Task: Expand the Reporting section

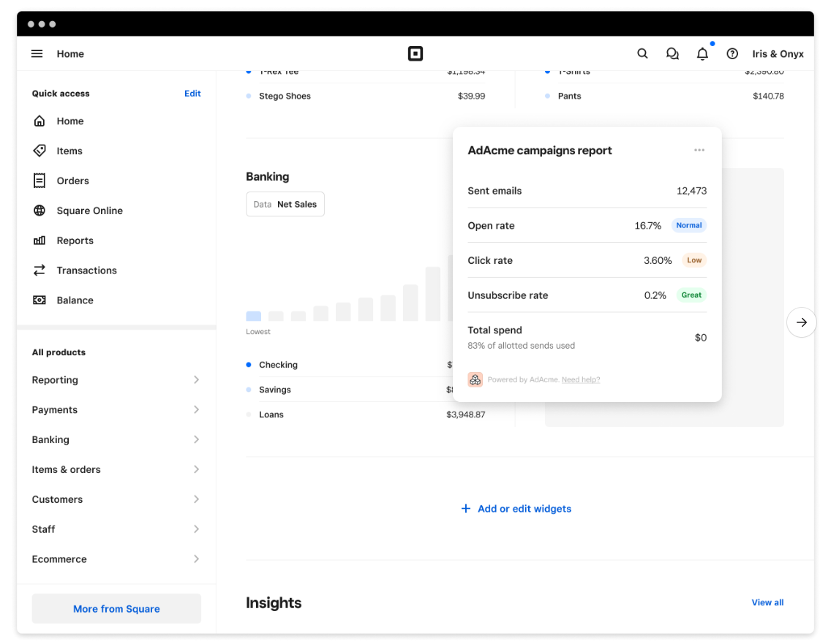Action: 116,379
